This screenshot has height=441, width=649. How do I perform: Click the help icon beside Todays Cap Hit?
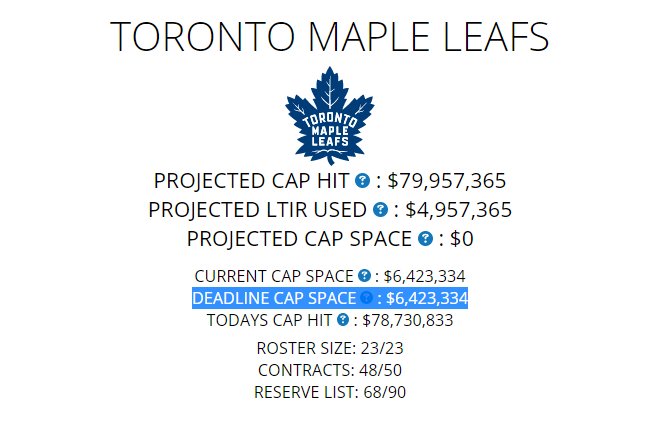click(x=343, y=319)
